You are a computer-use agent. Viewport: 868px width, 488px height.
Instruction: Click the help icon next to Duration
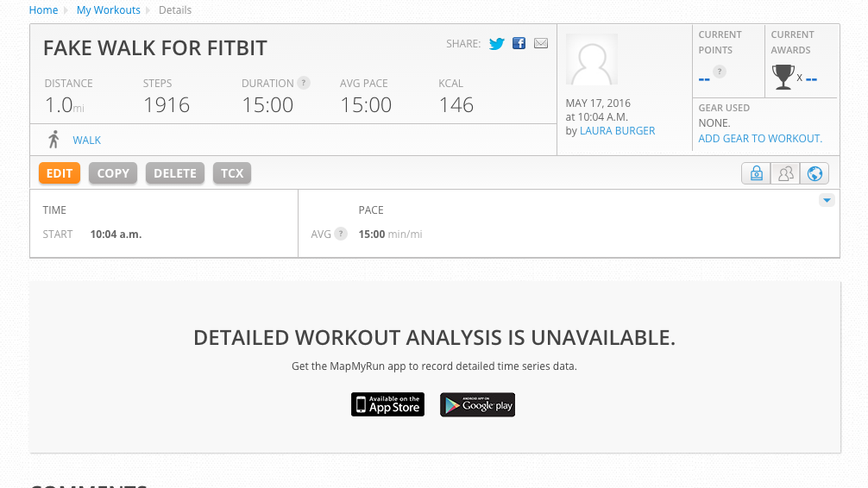tap(304, 84)
